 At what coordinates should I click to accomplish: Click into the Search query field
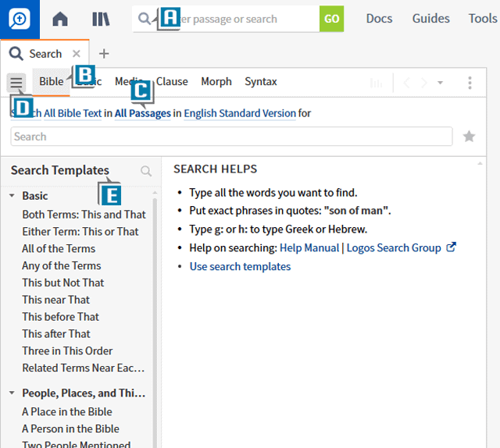231,137
